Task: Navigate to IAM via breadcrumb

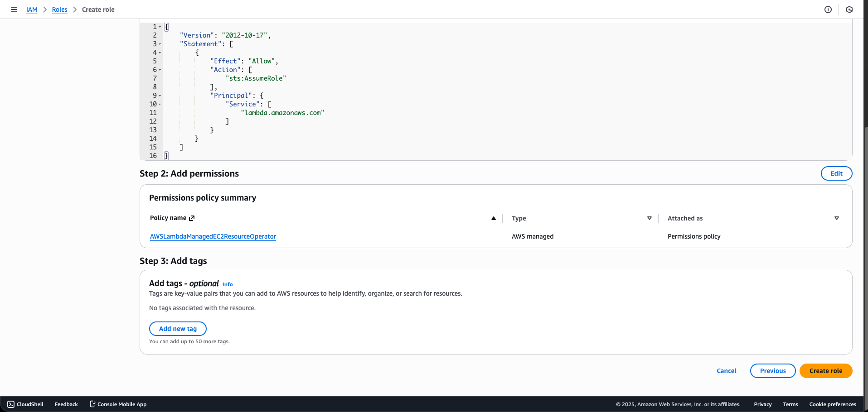Action: (32, 9)
